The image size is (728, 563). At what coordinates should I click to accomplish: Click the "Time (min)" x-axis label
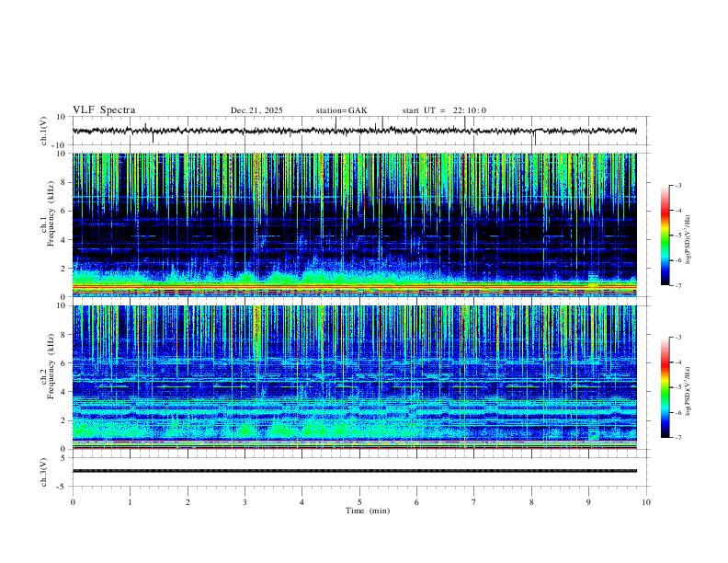tap(368, 511)
